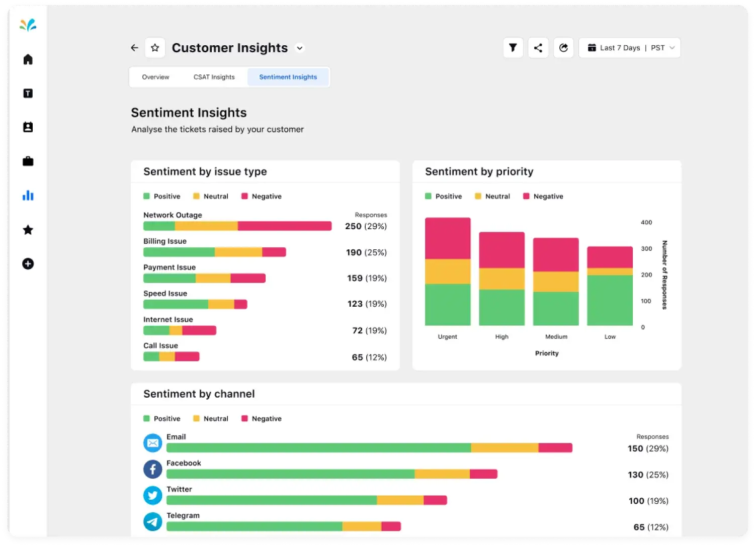Open the Contacts icon in the sidebar

coord(28,127)
